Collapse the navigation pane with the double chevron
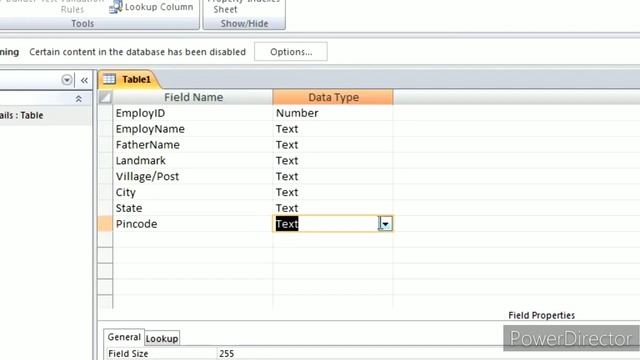Viewport: 640px width, 360px height. [84, 80]
